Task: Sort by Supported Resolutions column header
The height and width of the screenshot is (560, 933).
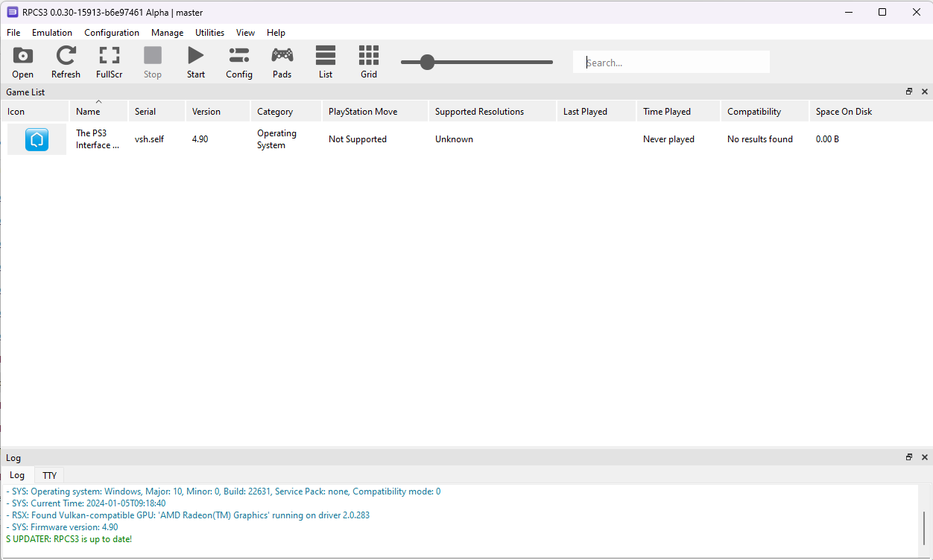Action: pyautogui.click(x=492, y=112)
